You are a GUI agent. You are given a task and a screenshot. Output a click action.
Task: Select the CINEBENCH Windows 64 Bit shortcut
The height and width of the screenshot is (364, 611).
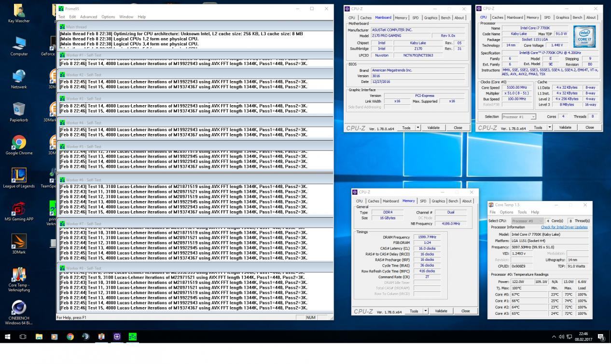coord(19,313)
